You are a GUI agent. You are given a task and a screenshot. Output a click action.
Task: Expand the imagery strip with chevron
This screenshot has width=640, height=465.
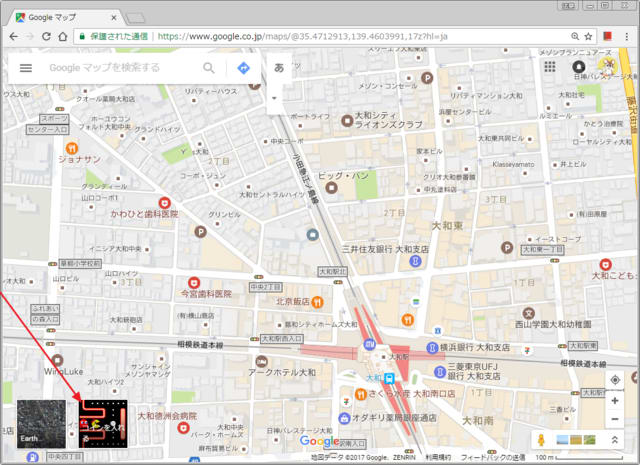click(614, 440)
